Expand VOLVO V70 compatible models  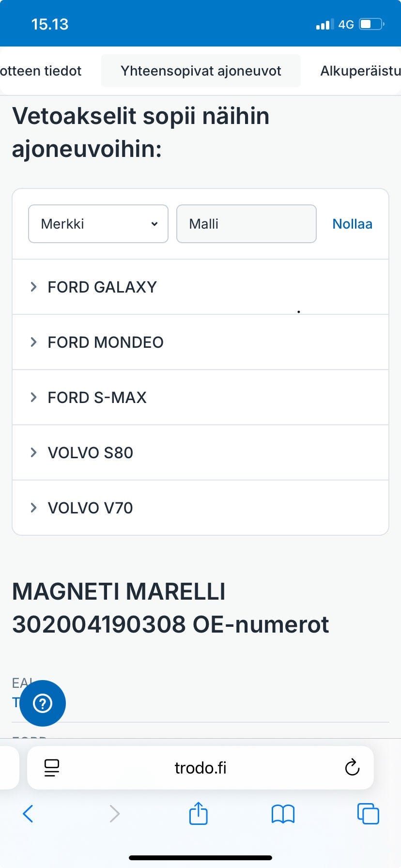90,508
